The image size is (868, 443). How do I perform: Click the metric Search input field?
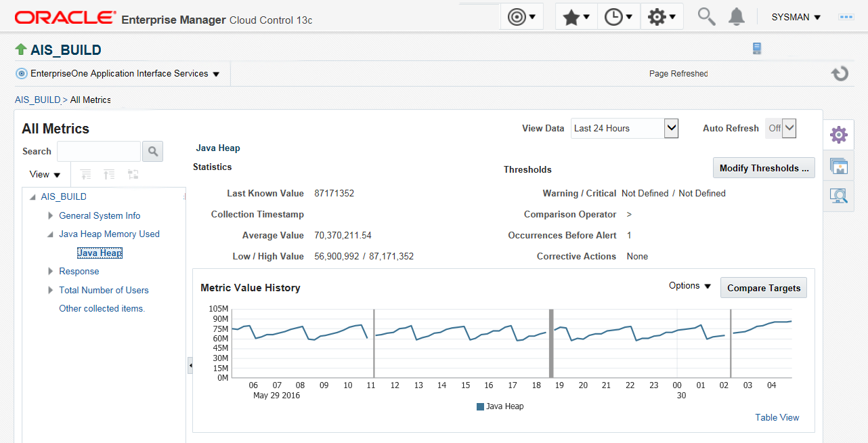[x=99, y=151]
